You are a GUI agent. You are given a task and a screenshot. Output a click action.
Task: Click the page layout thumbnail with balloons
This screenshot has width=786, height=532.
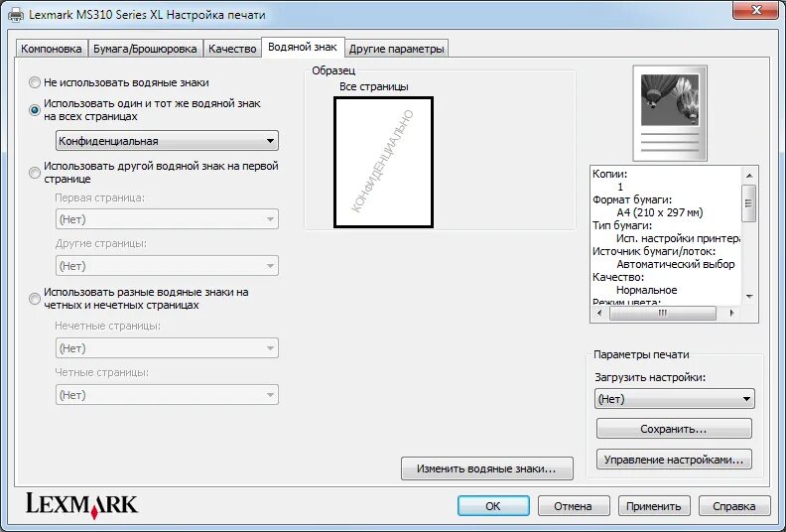click(670, 113)
